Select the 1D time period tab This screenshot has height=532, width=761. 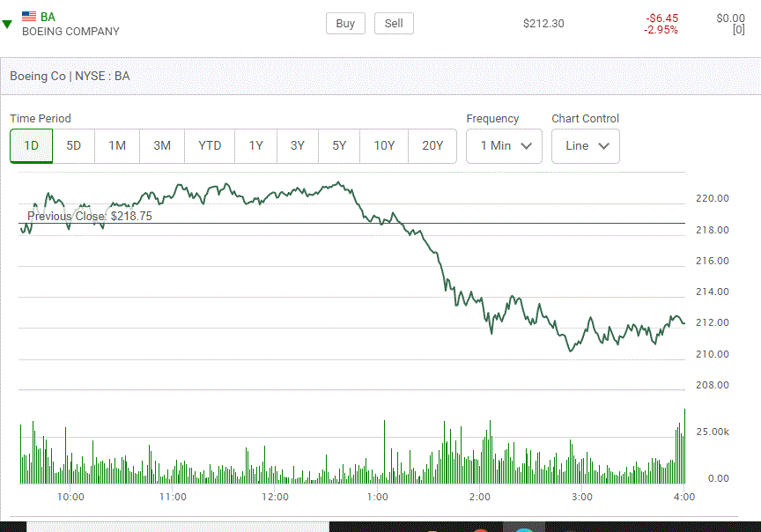(32, 145)
